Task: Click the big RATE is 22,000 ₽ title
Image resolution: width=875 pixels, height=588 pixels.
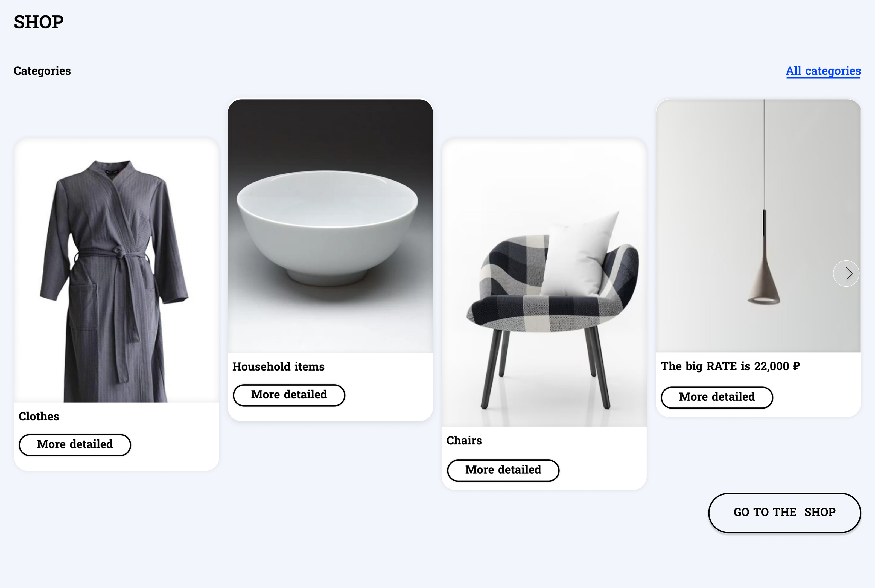Action: pyautogui.click(x=730, y=366)
